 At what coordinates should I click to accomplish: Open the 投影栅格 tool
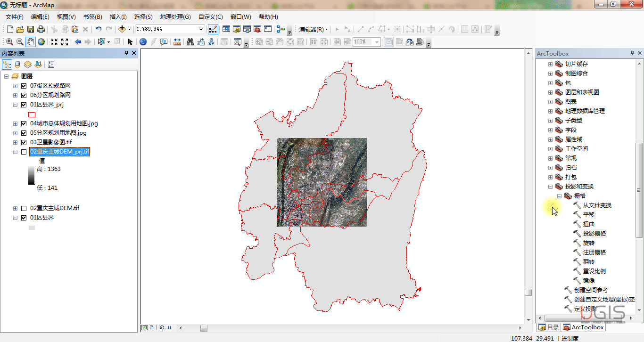pyautogui.click(x=594, y=234)
